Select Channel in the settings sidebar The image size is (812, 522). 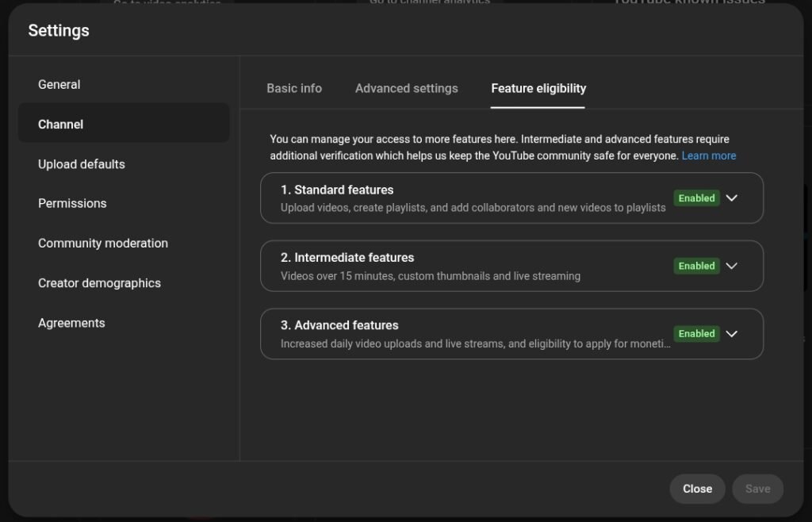(x=61, y=124)
